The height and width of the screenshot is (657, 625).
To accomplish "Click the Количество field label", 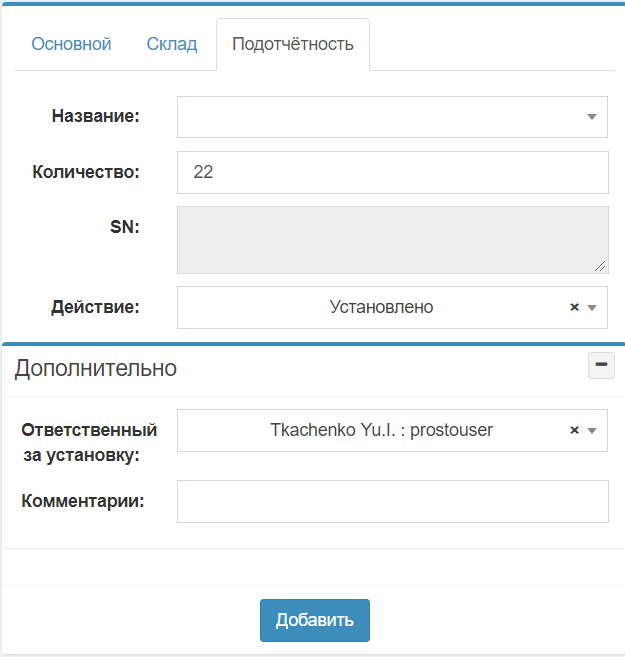I will point(86,171).
